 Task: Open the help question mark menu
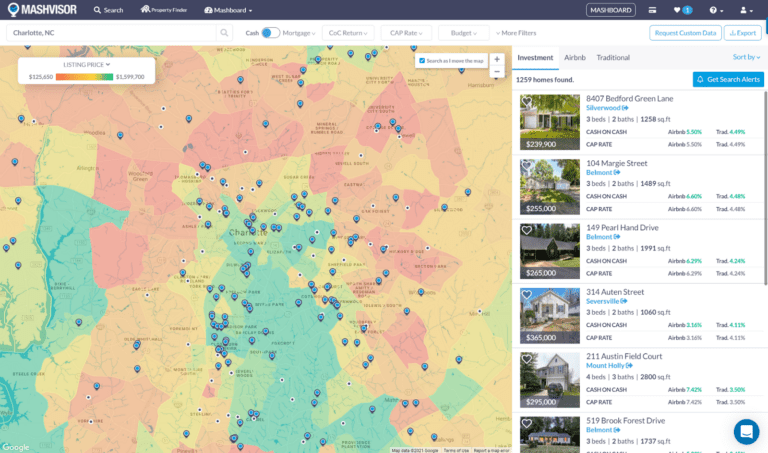714,10
